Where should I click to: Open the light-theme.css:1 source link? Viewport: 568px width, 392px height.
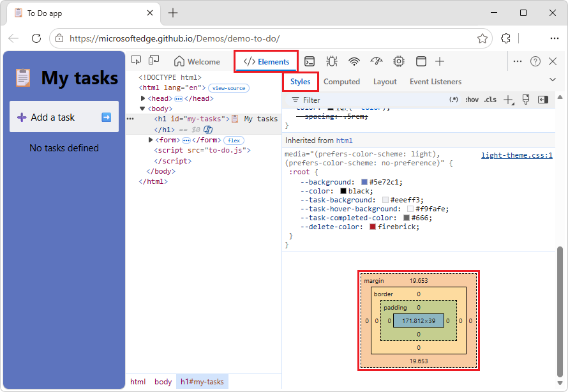pyautogui.click(x=516, y=155)
